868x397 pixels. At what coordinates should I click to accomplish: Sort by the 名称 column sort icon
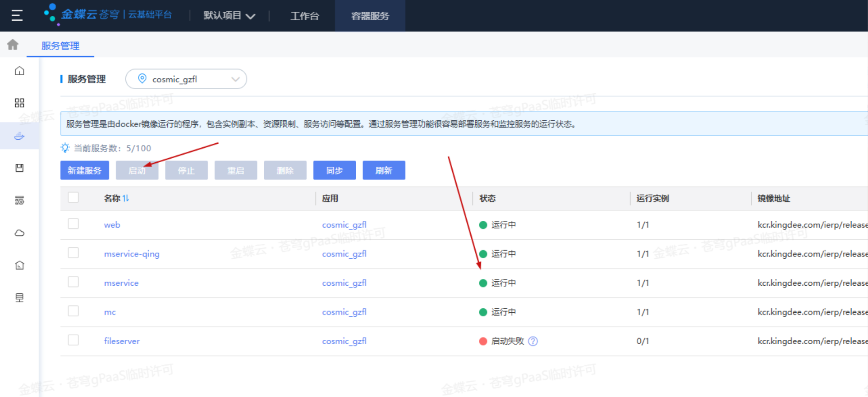[x=125, y=198]
